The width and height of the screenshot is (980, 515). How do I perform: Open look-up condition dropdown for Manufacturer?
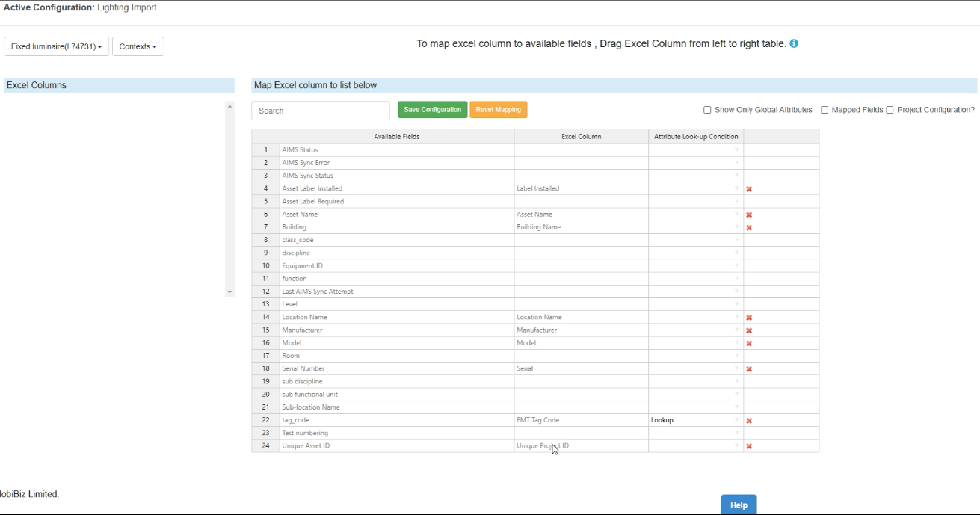pos(736,330)
